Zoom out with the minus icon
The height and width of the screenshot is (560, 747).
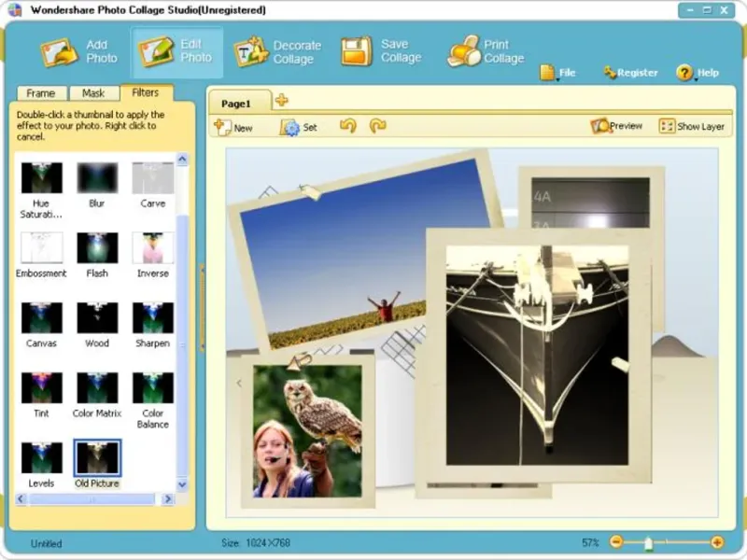[616, 542]
